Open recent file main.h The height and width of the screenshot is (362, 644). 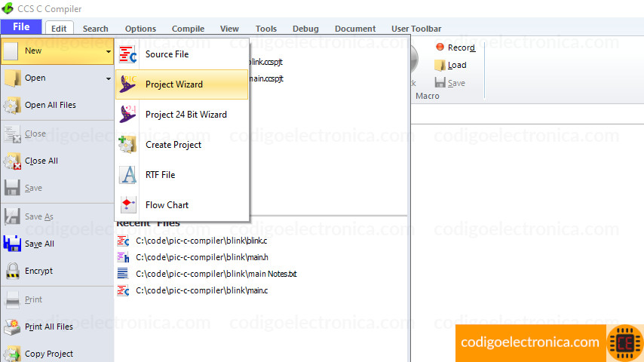(201, 257)
